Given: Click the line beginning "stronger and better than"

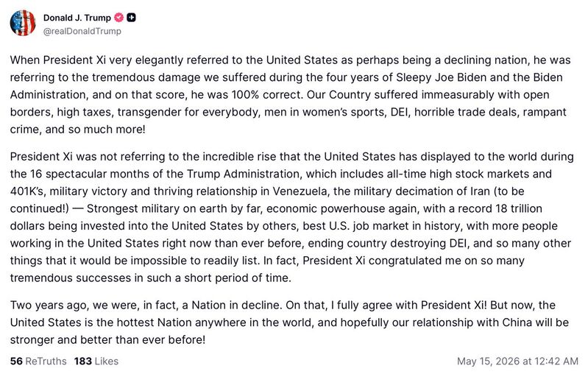Looking at the screenshot, I should (107, 340).
